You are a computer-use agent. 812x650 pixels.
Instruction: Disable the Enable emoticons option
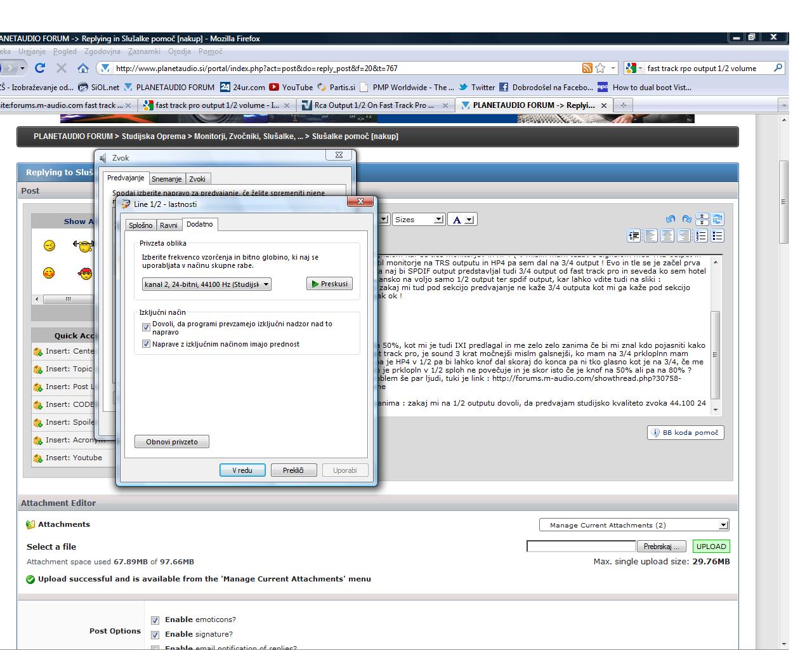tap(155, 620)
